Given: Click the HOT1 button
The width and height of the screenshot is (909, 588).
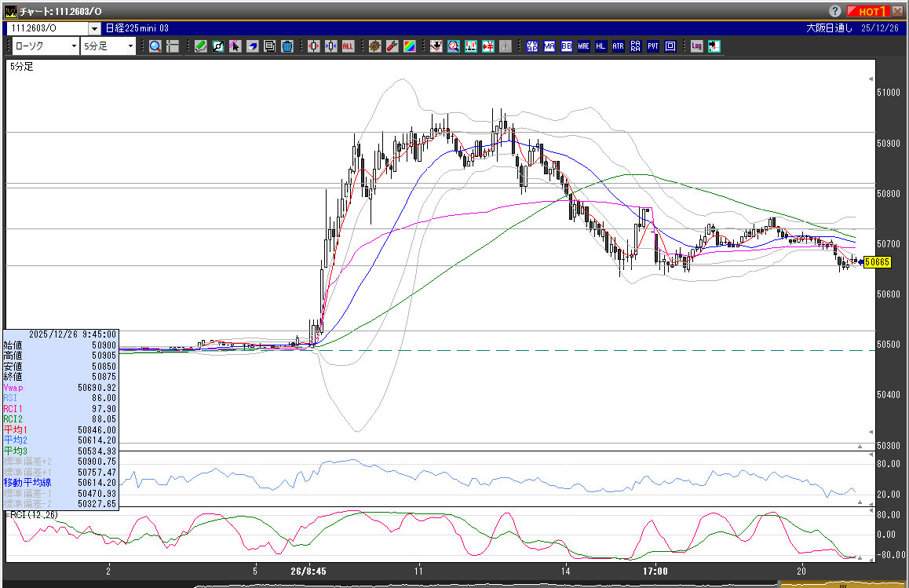Looking at the screenshot, I should 868,11.
